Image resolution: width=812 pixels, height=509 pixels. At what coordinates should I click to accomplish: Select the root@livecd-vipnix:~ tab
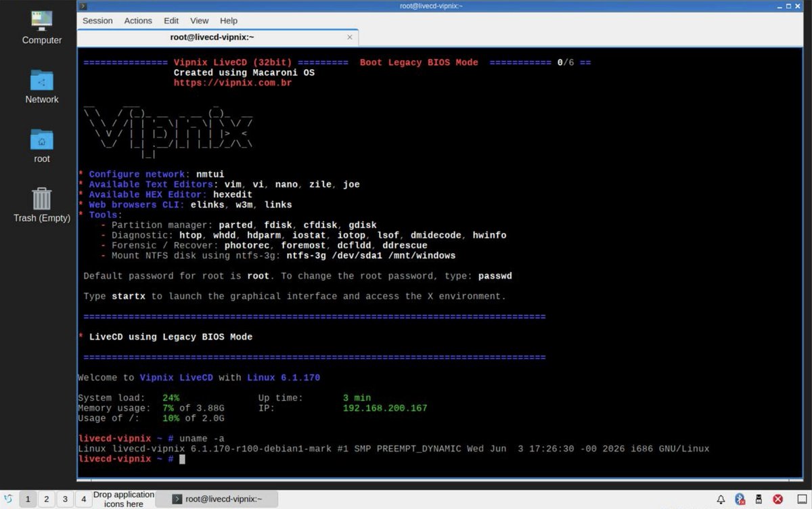coord(218,37)
